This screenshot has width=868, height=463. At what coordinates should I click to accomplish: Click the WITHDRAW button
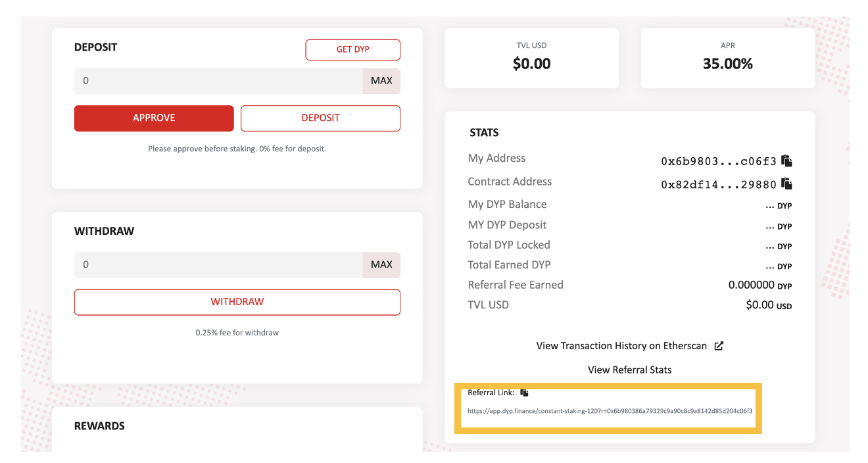click(x=237, y=302)
